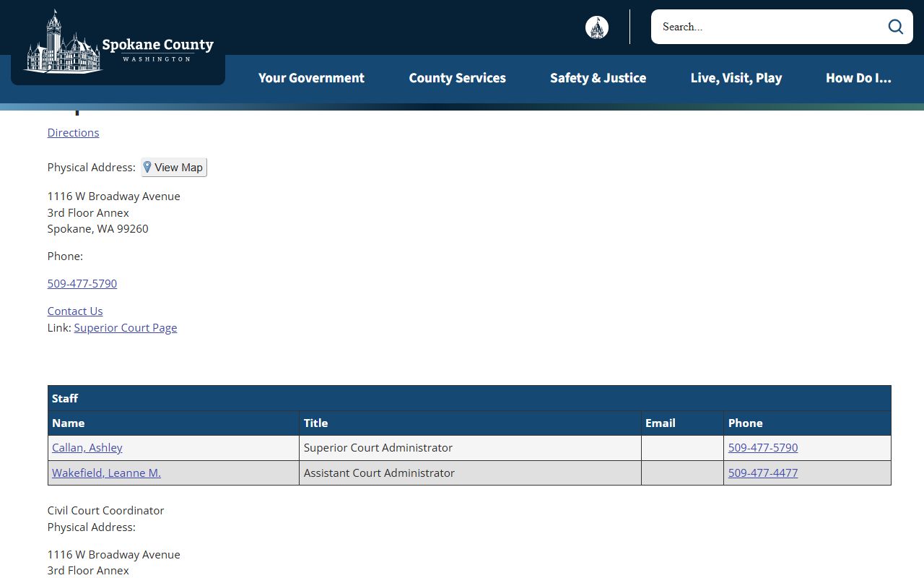This screenshot has height=578, width=924.
Task: Open the How Do I... menu
Action: tap(858, 78)
